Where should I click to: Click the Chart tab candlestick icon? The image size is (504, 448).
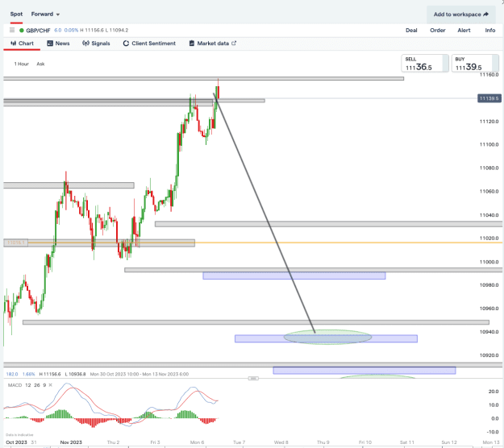pos(13,44)
